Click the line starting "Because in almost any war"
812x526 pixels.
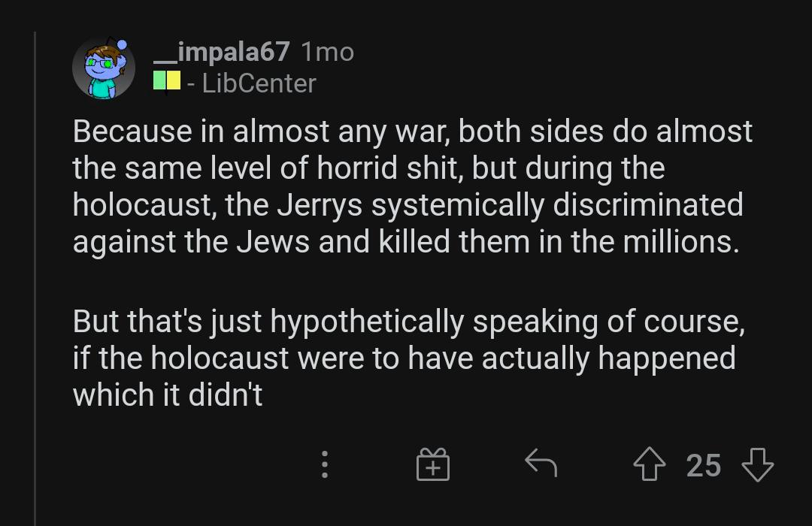pyautogui.click(x=412, y=131)
